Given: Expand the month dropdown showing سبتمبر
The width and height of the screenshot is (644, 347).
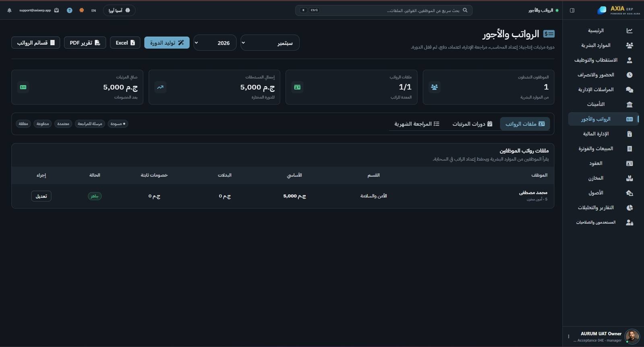Looking at the screenshot, I should [x=270, y=43].
